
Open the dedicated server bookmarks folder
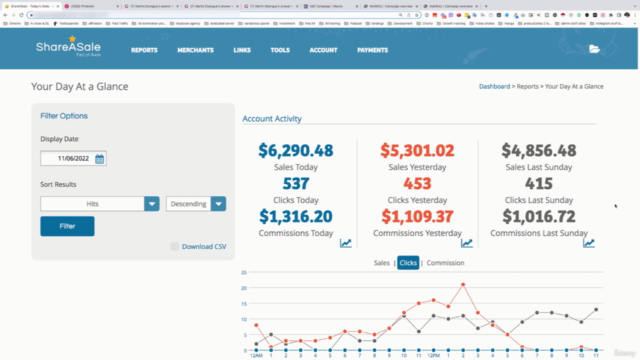(219, 24)
